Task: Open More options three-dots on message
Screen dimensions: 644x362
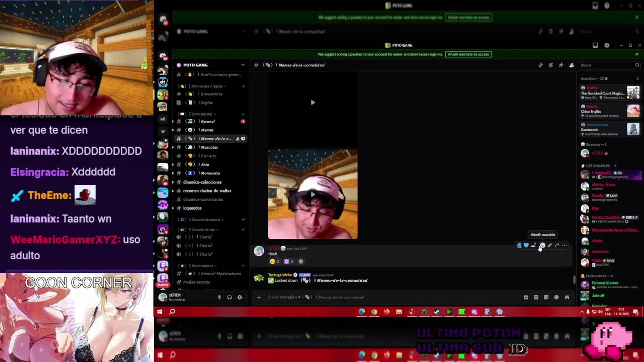Action: click(565, 245)
